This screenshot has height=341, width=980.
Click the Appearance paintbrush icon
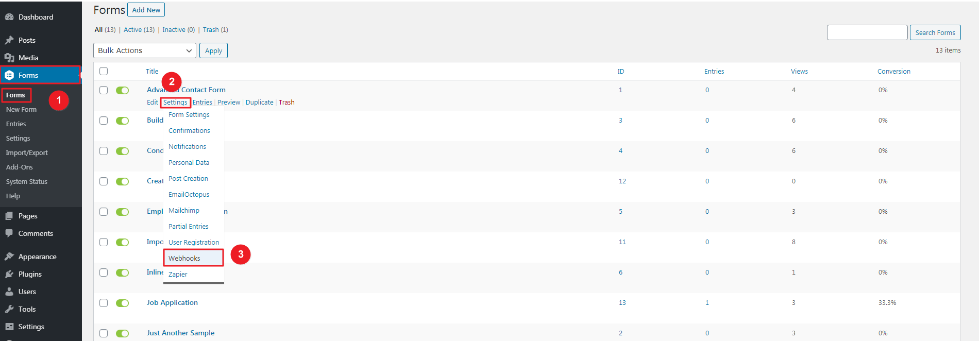point(9,257)
